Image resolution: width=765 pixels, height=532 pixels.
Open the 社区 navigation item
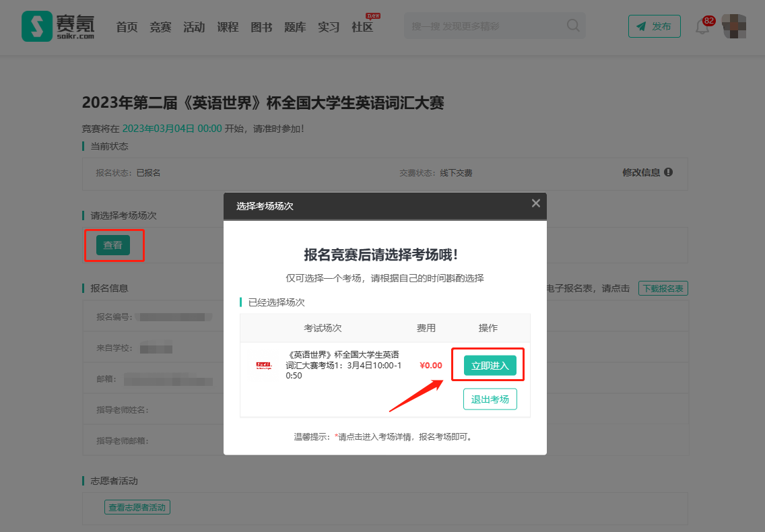pyautogui.click(x=362, y=27)
